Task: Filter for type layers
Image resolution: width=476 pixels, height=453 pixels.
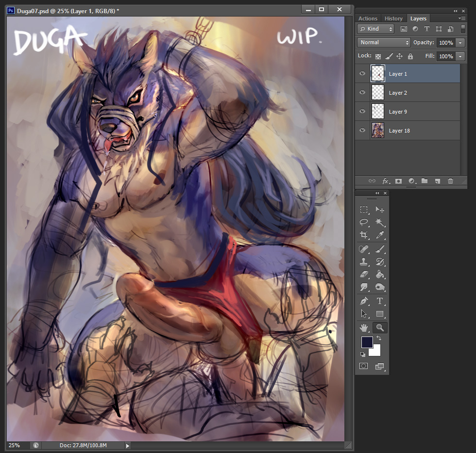Action: (x=427, y=29)
